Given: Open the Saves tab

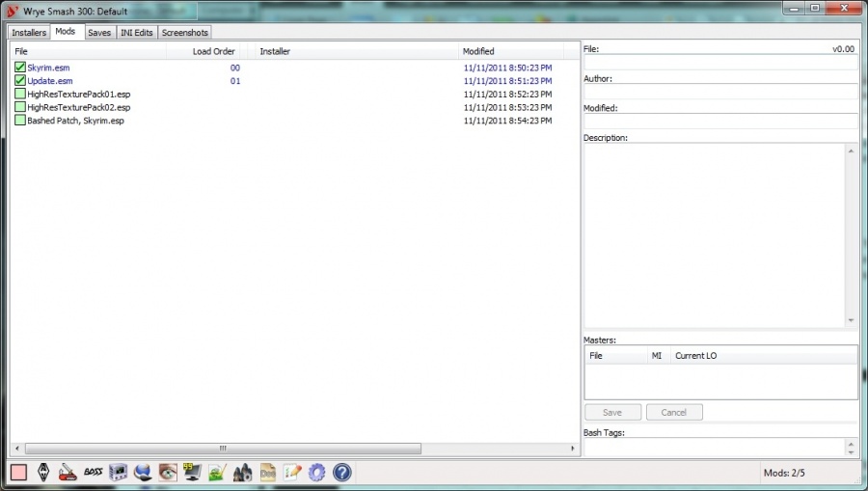Looking at the screenshot, I should [99, 33].
